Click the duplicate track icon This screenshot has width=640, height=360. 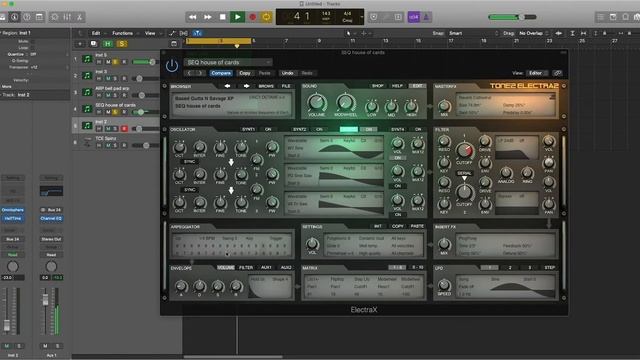[93, 44]
